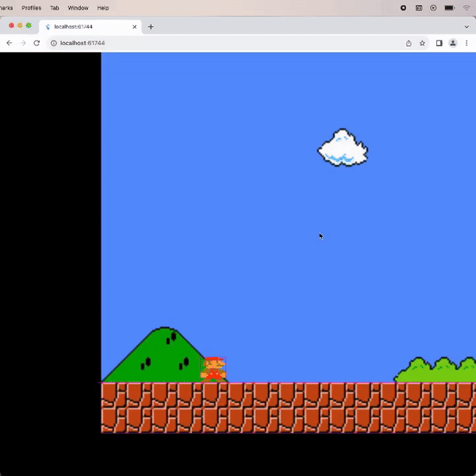Open a new tab with plus button
The height and width of the screenshot is (476, 476).
(x=151, y=26)
